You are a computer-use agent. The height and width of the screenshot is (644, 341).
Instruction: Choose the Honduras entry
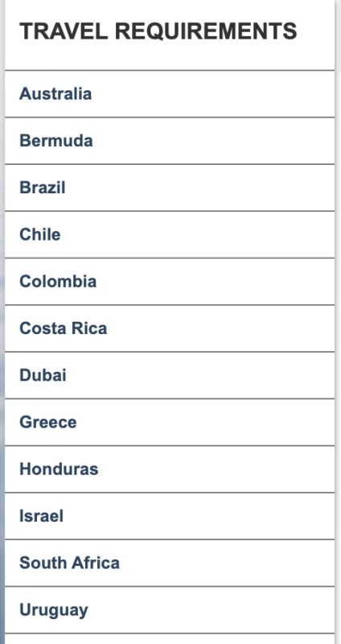(59, 469)
